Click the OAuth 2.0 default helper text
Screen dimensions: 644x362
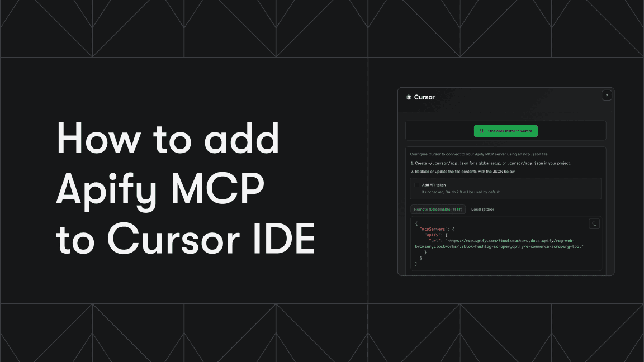click(x=461, y=192)
